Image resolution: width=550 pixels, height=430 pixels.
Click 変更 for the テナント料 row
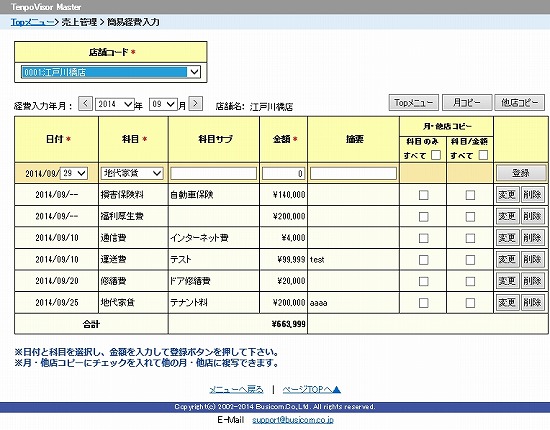click(507, 302)
